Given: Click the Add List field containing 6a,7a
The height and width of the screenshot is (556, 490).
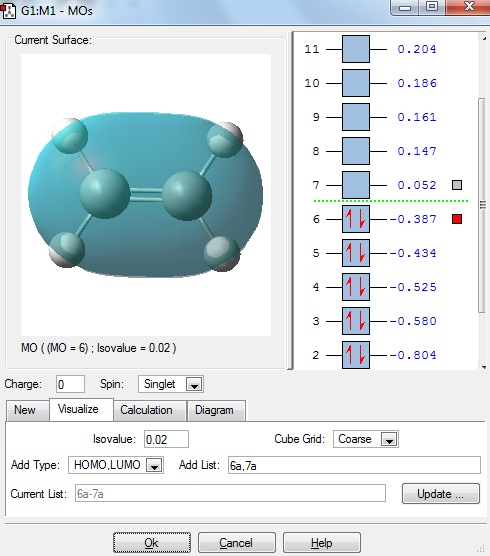Looking at the screenshot, I should 354,465.
